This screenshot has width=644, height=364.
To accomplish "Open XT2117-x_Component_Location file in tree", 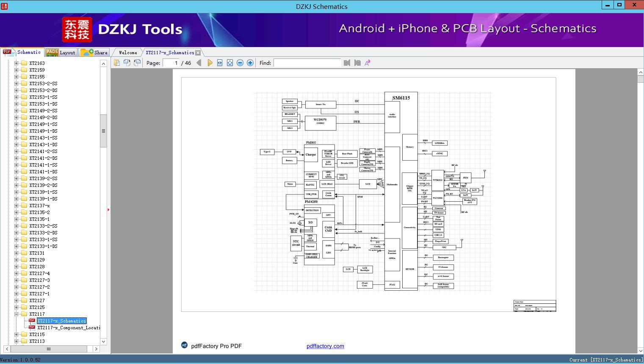I will [68, 328].
